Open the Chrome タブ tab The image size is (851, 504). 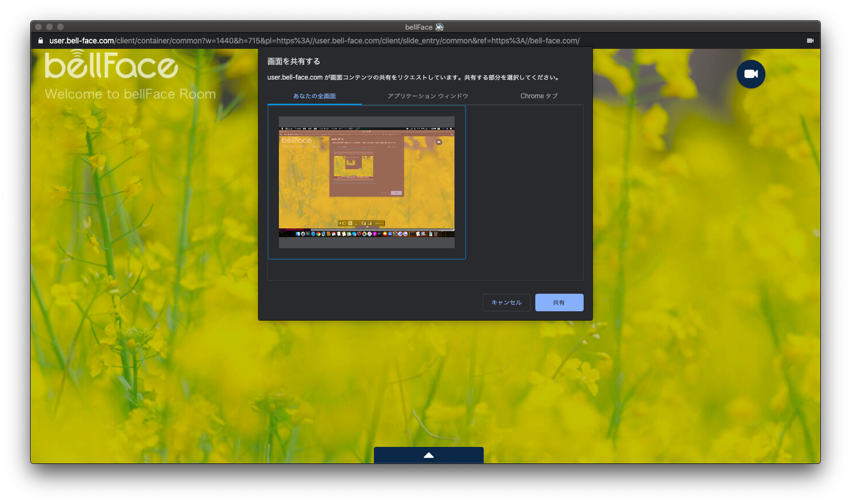tap(539, 96)
